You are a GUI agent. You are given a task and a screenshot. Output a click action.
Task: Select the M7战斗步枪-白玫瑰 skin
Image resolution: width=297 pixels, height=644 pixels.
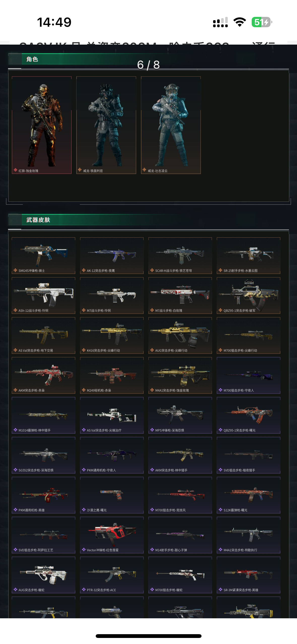coord(180,296)
